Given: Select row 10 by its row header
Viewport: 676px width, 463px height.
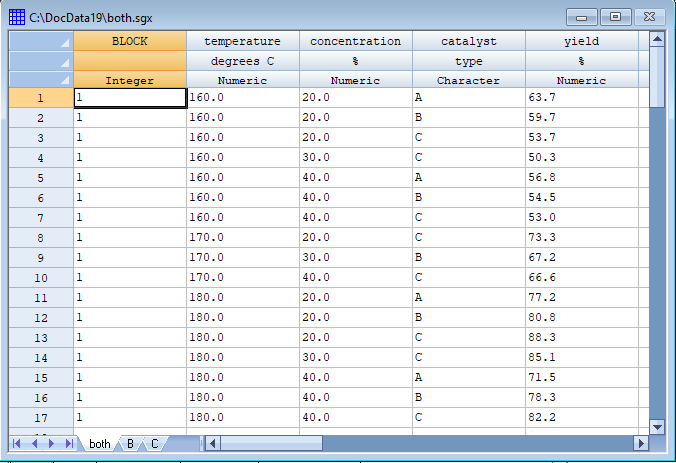Looking at the screenshot, I should [40, 277].
